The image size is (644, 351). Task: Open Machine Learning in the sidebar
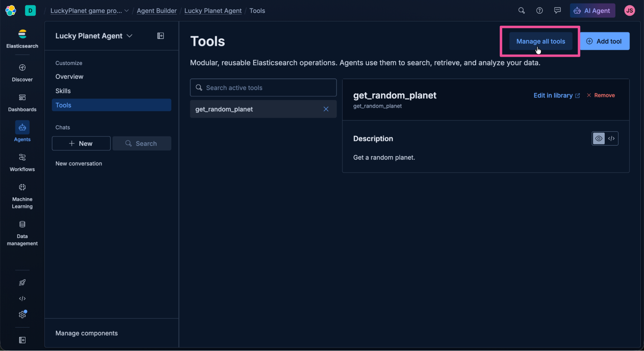22,196
